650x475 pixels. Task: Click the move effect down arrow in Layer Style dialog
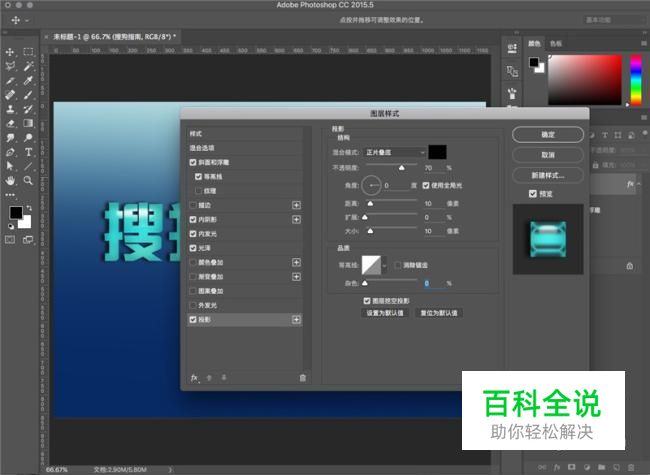[224, 378]
